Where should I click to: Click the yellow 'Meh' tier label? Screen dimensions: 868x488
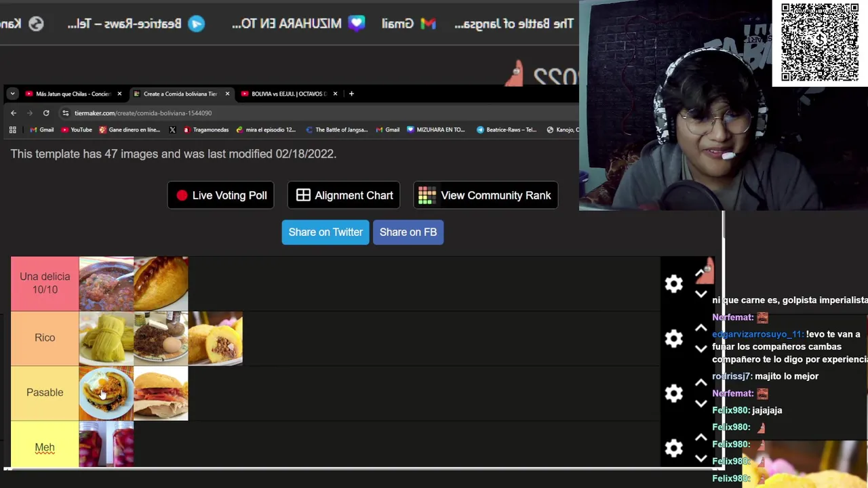point(45,445)
